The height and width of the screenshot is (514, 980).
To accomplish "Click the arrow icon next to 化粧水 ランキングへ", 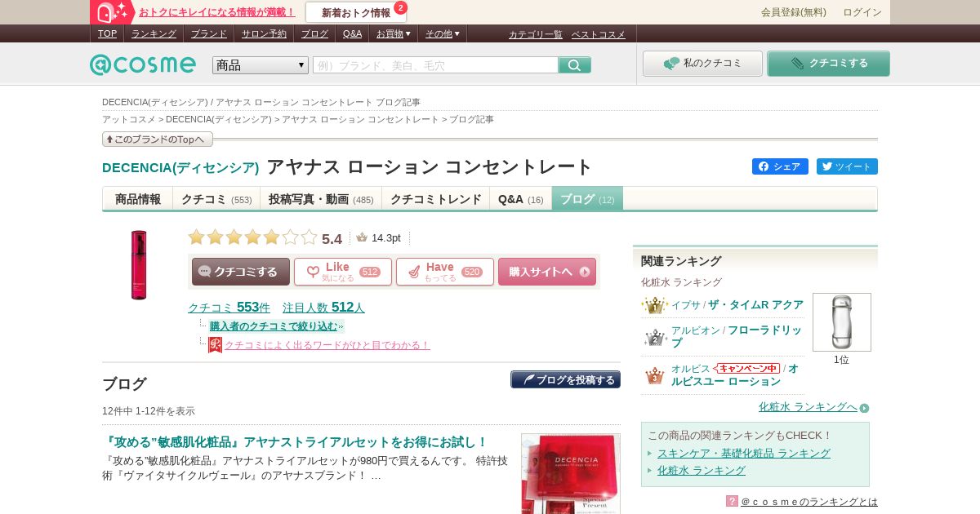I will [x=864, y=408].
